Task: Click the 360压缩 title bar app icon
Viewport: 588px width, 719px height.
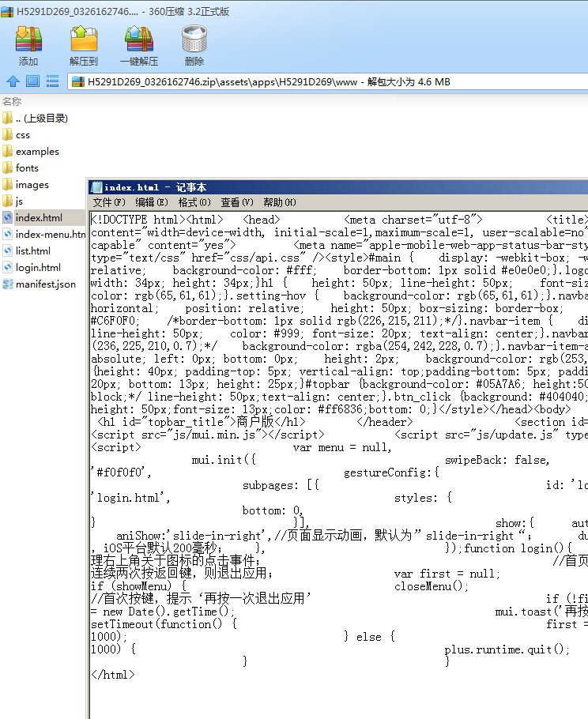Action: pos(7,12)
